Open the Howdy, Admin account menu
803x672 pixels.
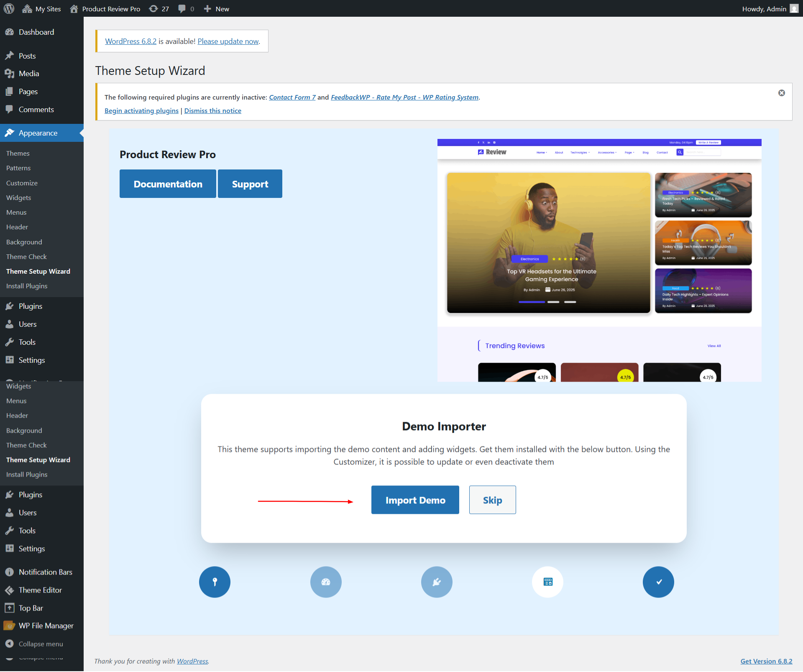[770, 9]
